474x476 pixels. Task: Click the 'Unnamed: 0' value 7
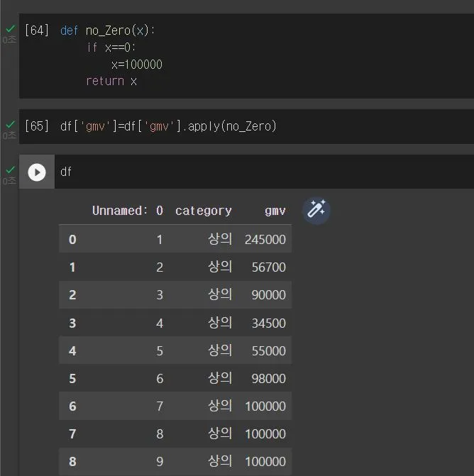click(x=160, y=406)
